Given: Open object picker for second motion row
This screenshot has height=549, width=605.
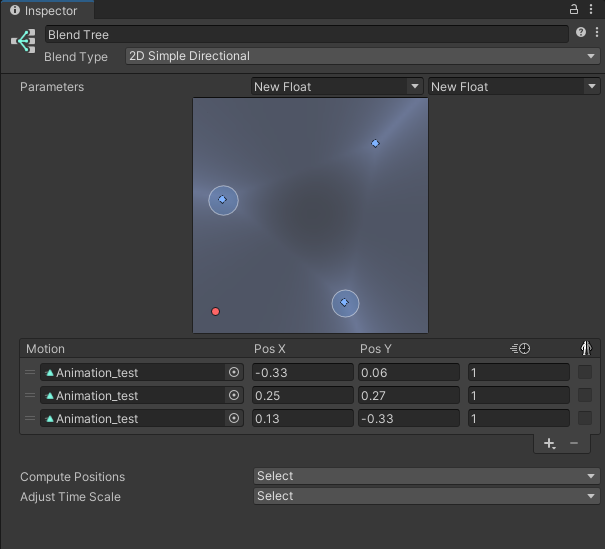Looking at the screenshot, I should pyautogui.click(x=234, y=395).
